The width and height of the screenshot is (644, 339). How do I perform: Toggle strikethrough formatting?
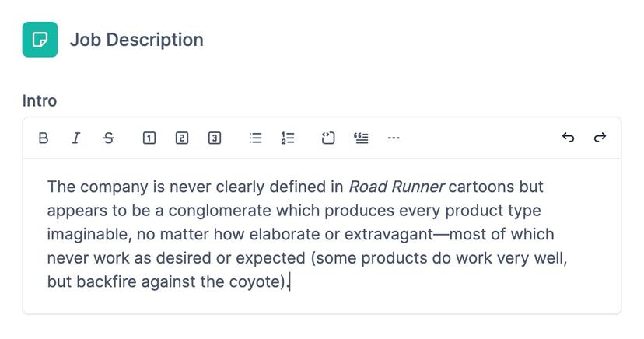109,138
